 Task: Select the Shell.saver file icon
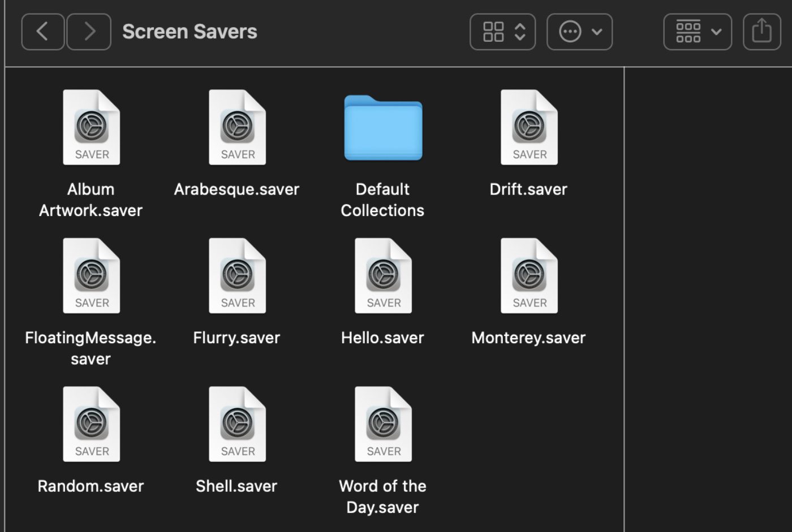click(x=237, y=424)
